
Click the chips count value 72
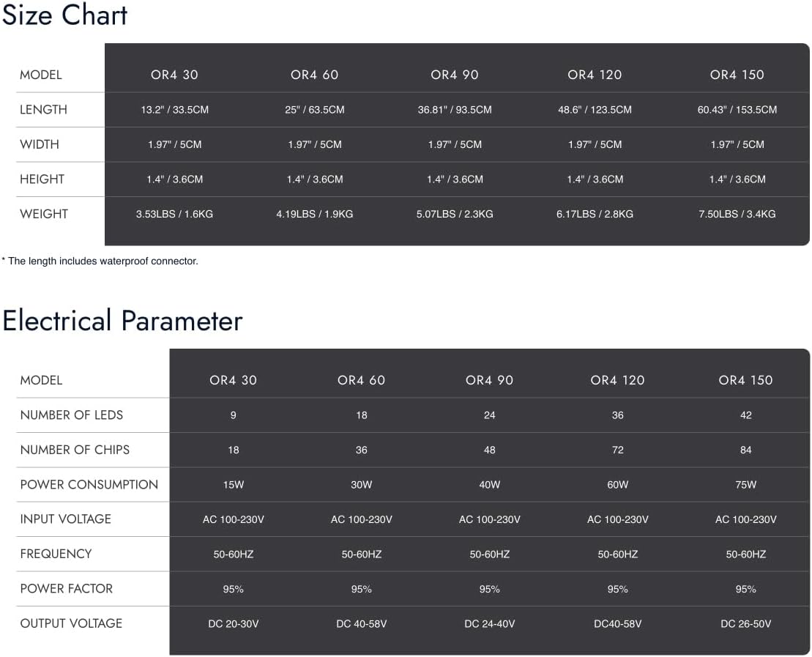[618, 450]
